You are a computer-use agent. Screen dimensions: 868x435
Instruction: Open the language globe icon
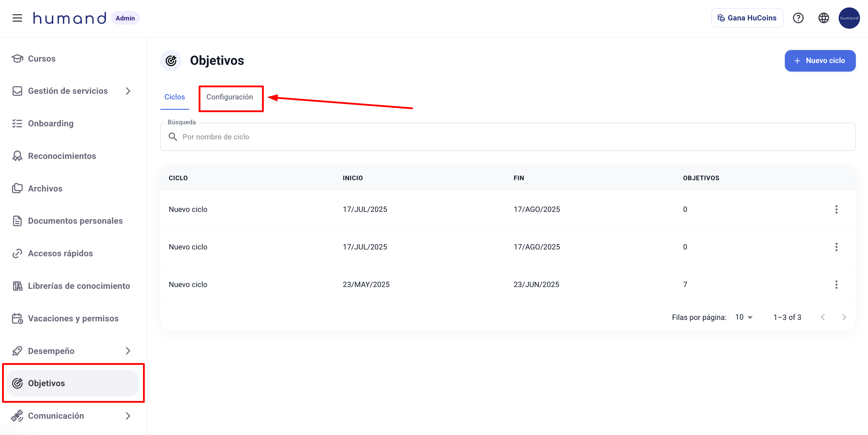824,18
